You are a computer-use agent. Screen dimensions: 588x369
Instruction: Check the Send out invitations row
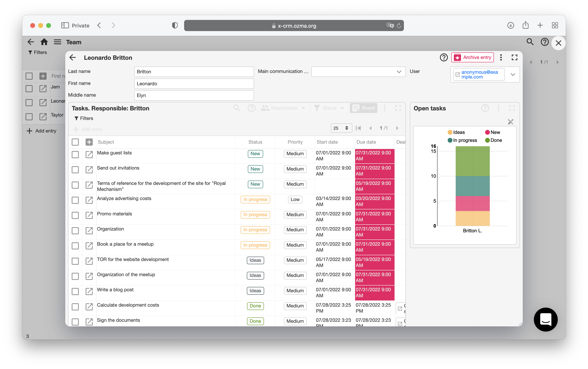pos(75,170)
